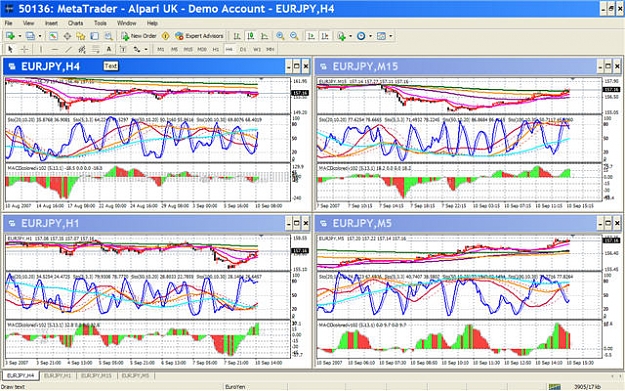625x391 pixels.
Task: Switch to the EURJPY,H1 bottom tab
Action: [x=57, y=376]
